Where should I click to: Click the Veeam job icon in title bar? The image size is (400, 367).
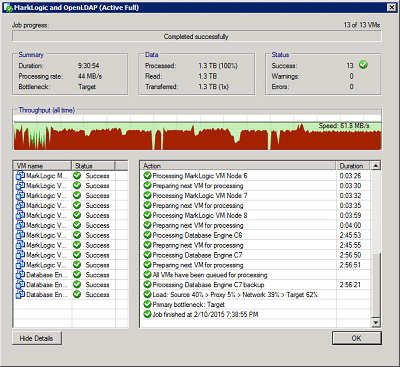[x=8, y=7]
